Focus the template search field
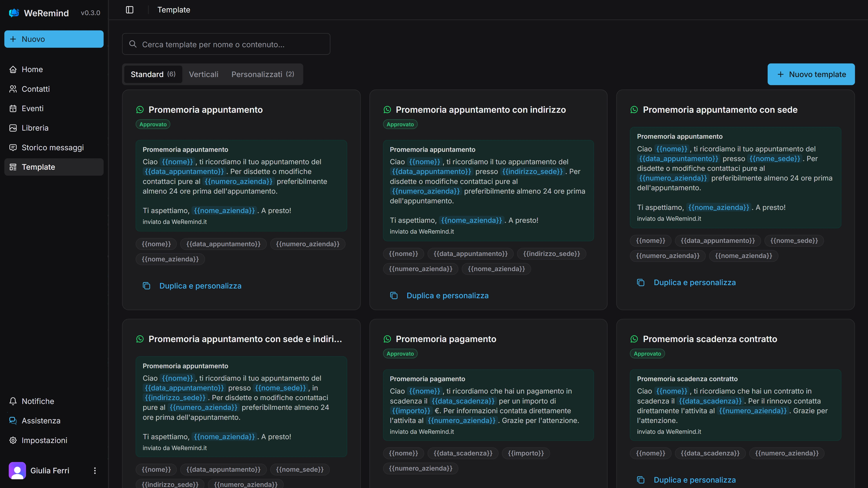Image resolution: width=868 pixels, height=488 pixels. coord(226,44)
